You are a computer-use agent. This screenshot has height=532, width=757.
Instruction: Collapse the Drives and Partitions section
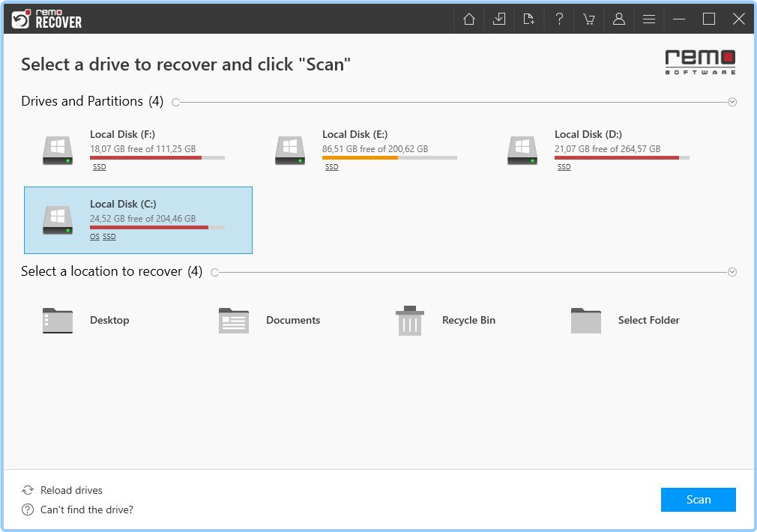tap(732, 102)
